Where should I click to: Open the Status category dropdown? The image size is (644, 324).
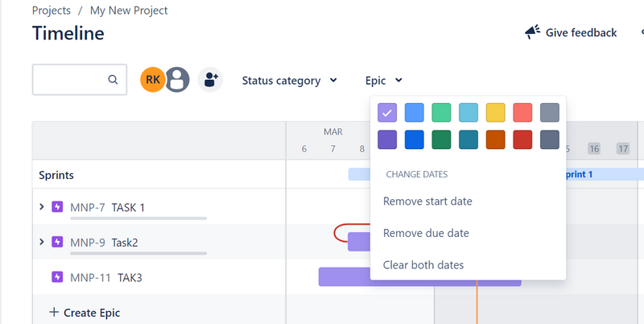[289, 81]
